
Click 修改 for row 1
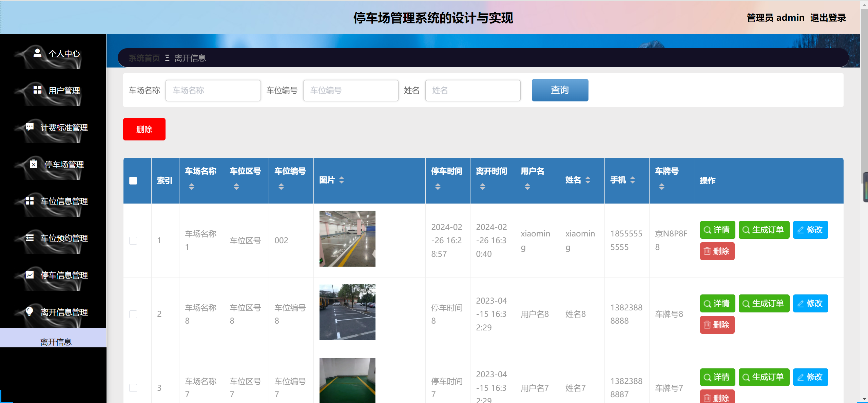tap(810, 230)
